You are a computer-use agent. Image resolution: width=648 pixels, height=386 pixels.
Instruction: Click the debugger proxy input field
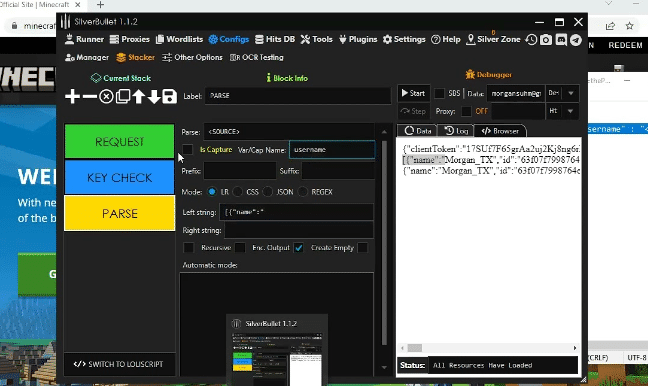[518, 111]
